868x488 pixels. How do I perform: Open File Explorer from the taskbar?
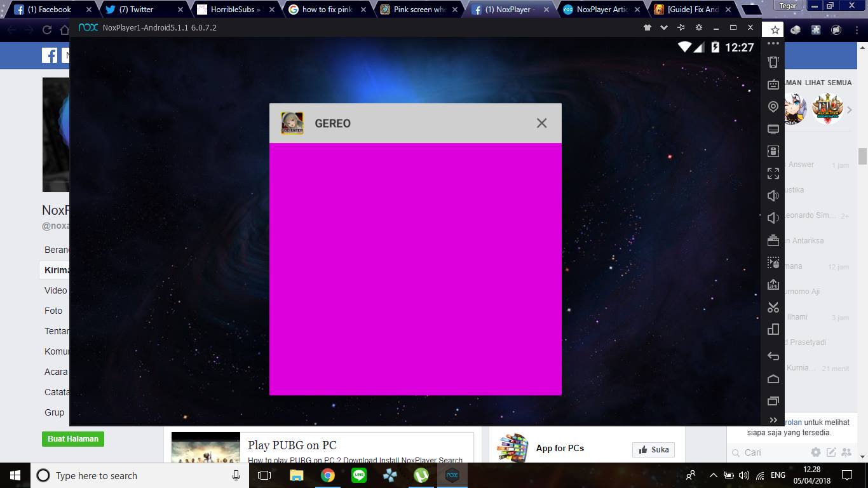pyautogui.click(x=297, y=475)
